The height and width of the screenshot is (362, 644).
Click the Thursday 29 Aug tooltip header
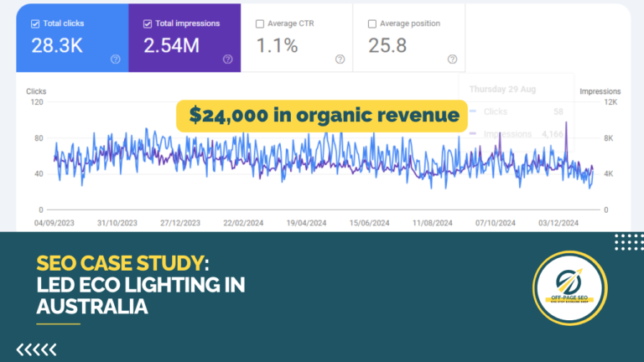click(x=502, y=89)
